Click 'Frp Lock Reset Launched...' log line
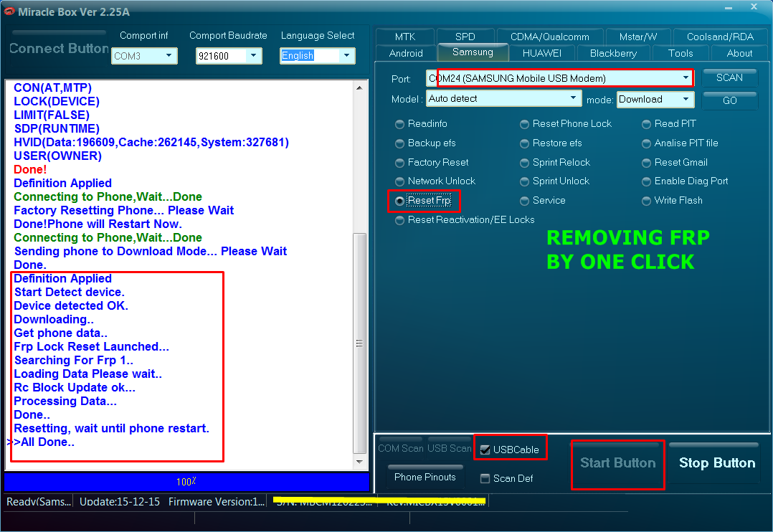 pyautogui.click(x=91, y=346)
